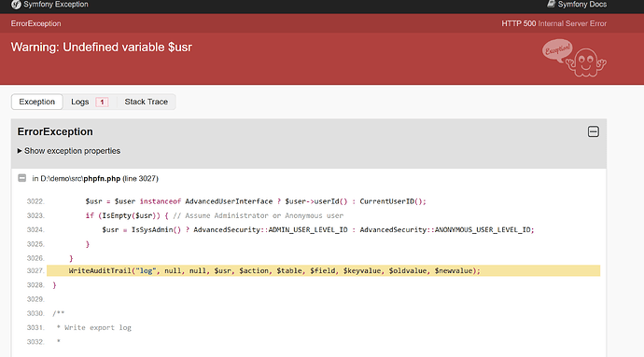The image size is (644, 357).
Task: Collapse the ErrorException block with minus icon
Action: [x=593, y=131]
